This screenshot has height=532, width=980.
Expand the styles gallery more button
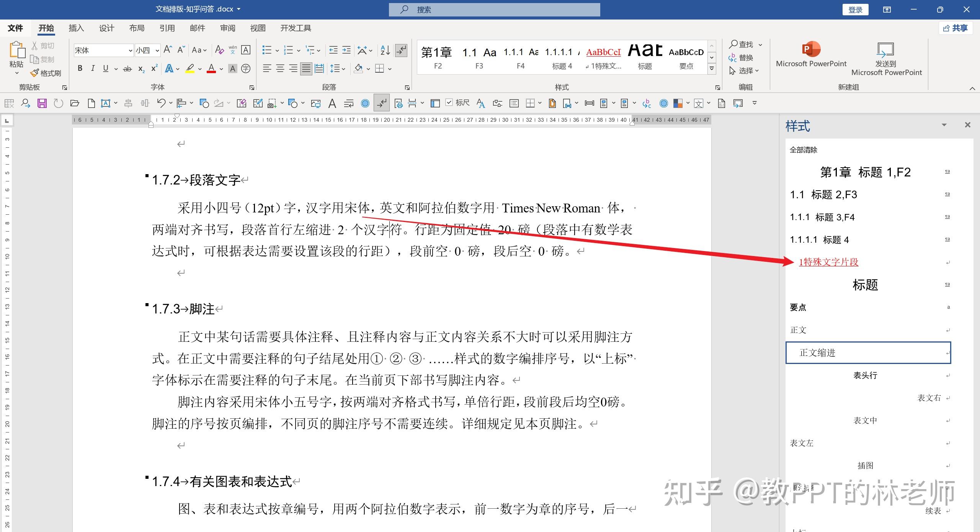tap(712, 69)
